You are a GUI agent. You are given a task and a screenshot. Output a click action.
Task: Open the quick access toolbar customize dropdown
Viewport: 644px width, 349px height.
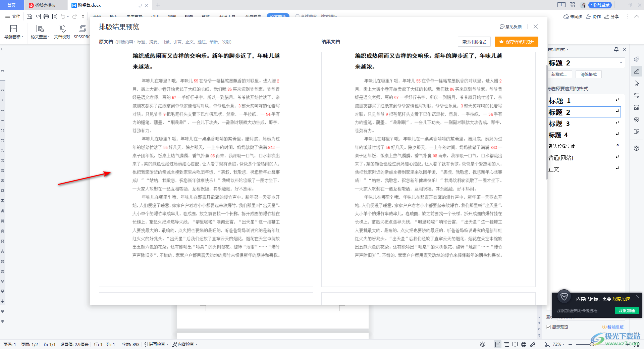click(83, 16)
